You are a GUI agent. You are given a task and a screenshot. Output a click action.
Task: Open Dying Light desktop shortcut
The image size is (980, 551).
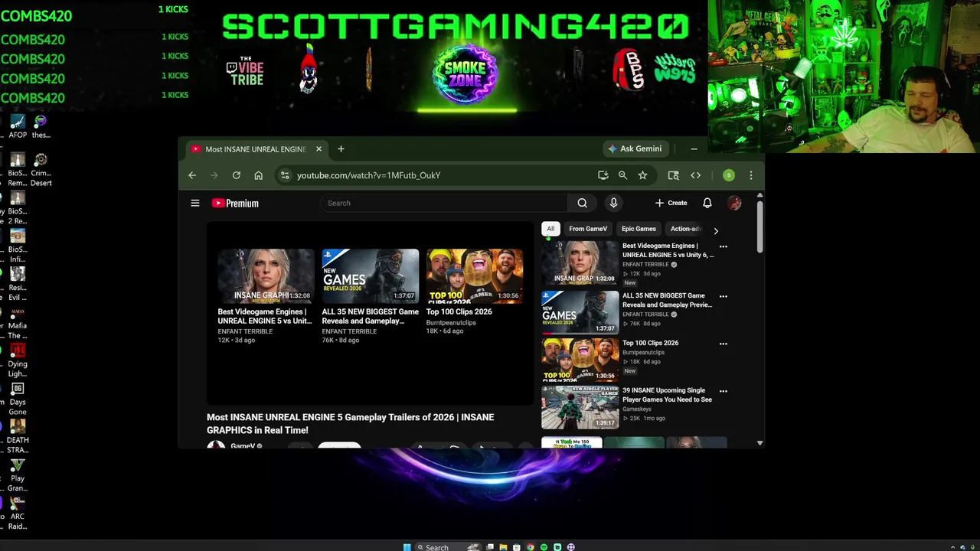(18, 361)
